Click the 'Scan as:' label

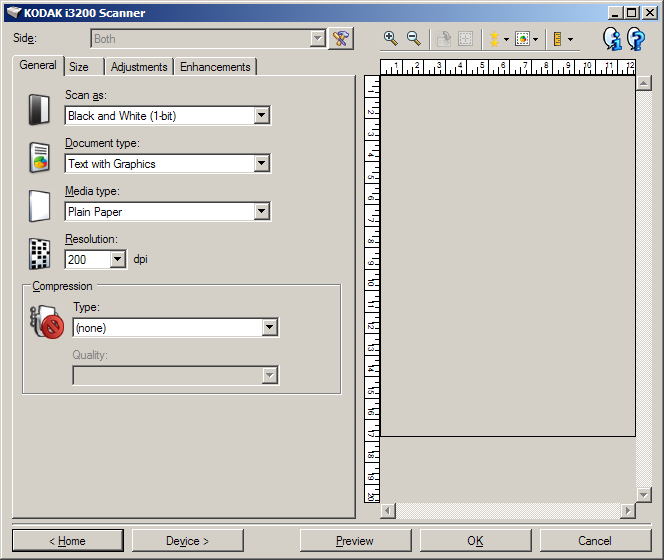86,95
